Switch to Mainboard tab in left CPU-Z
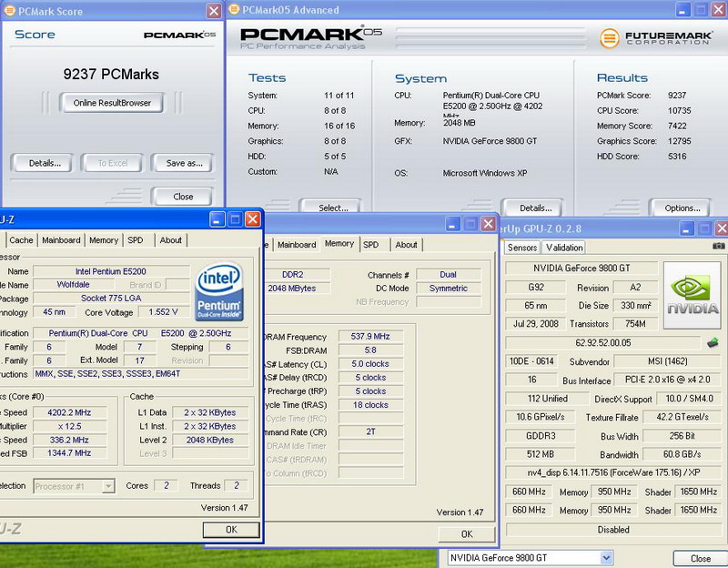The image size is (728, 568). click(x=61, y=240)
